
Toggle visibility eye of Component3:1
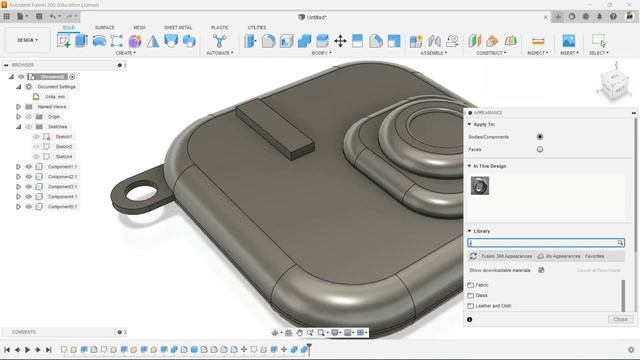(x=29, y=187)
